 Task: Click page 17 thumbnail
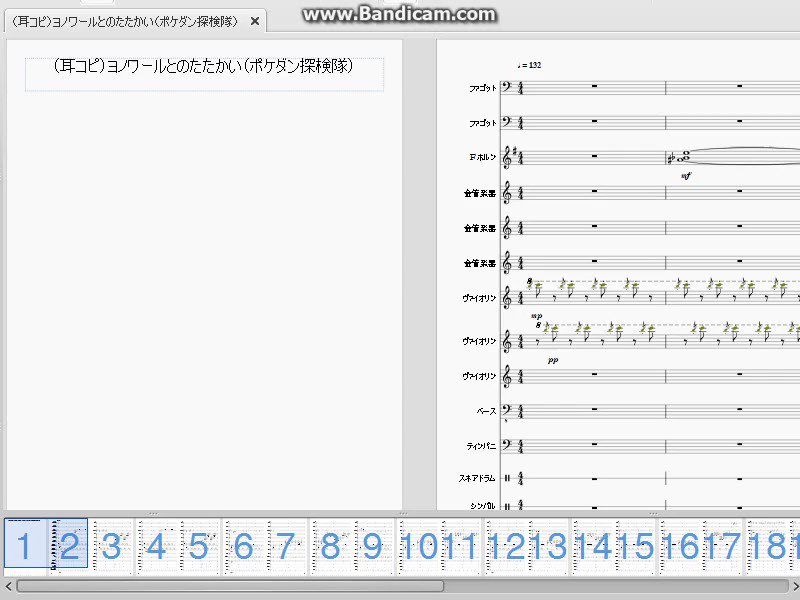click(x=723, y=545)
